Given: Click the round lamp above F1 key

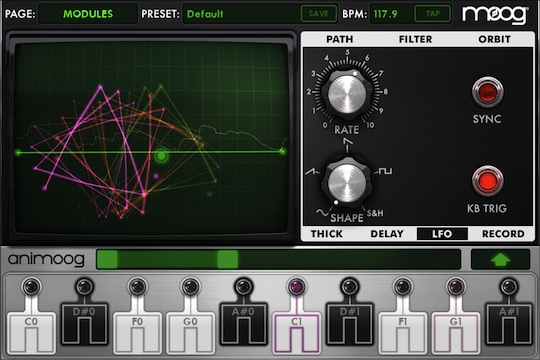Looking at the screenshot, I should pos(403,287).
